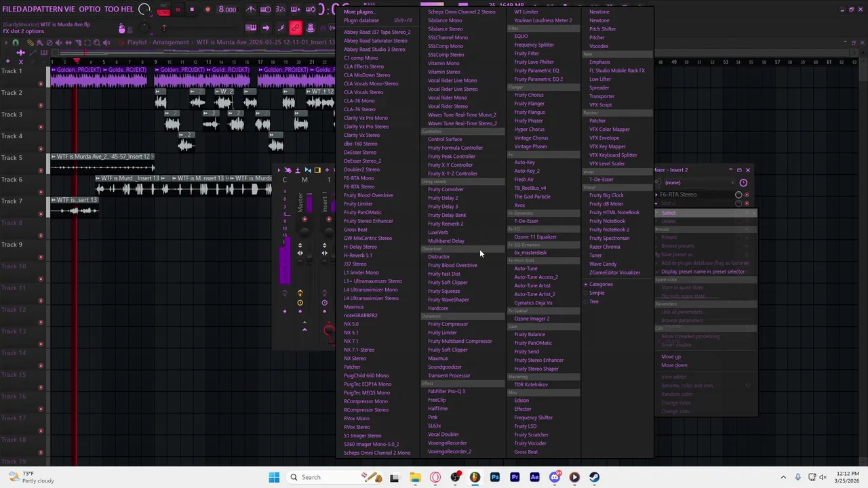The height and width of the screenshot is (488, 868).
Task: Click the right arrow icon in toolbar
Action: click(x=266, y=28)
